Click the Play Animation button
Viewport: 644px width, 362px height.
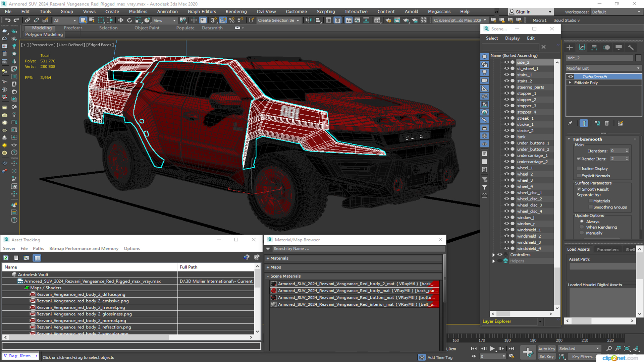tap(492, 349)
